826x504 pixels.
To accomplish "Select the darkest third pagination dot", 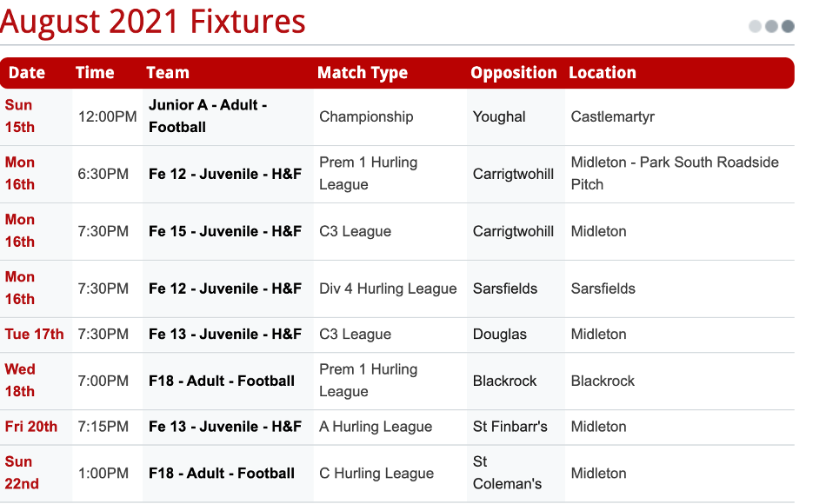I will [x=788, y=26].
